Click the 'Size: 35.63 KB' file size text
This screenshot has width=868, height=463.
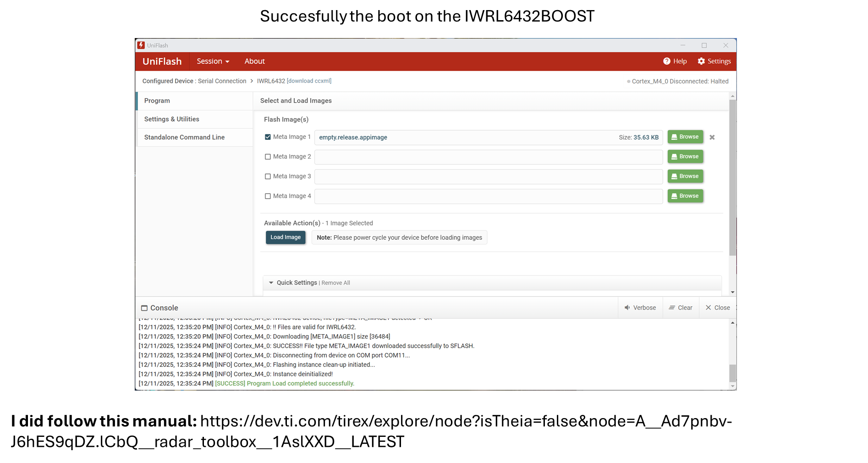point(638,138)
